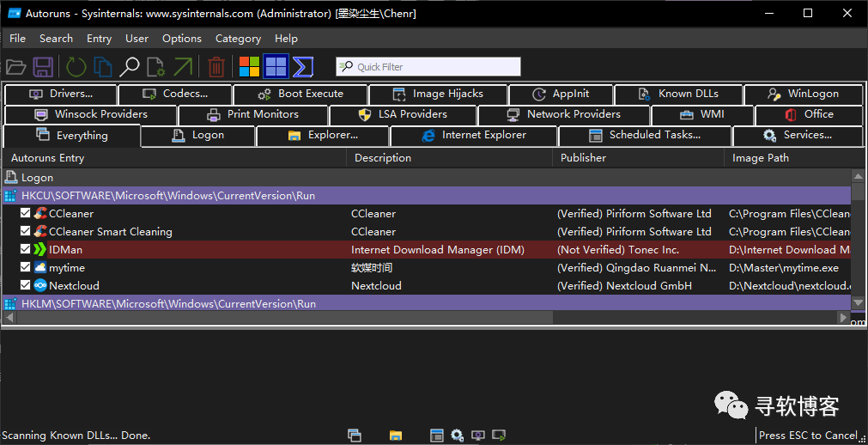Open the Codecs tab
This screenshot has width=868, height=445.
coord(175,94)
